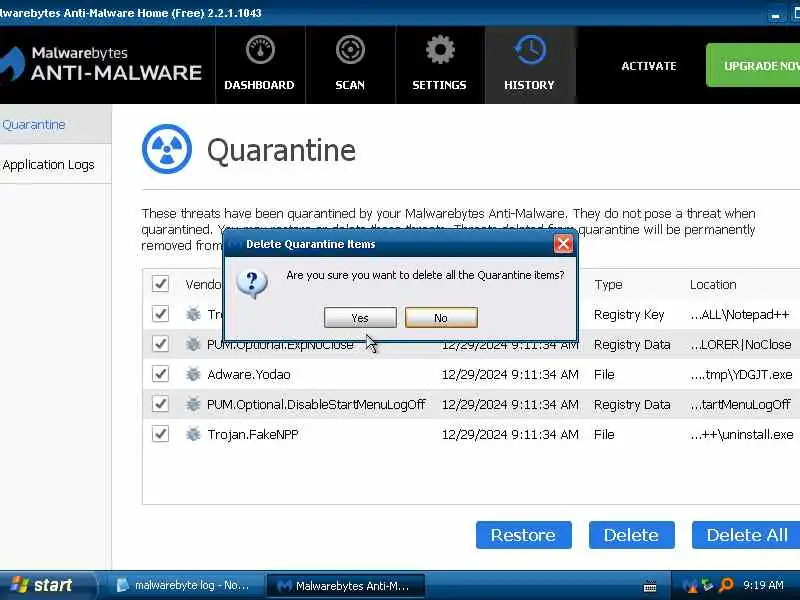Click the ...tartMenuLogOff location
This screenshot has height=600, width=800.
740,405
